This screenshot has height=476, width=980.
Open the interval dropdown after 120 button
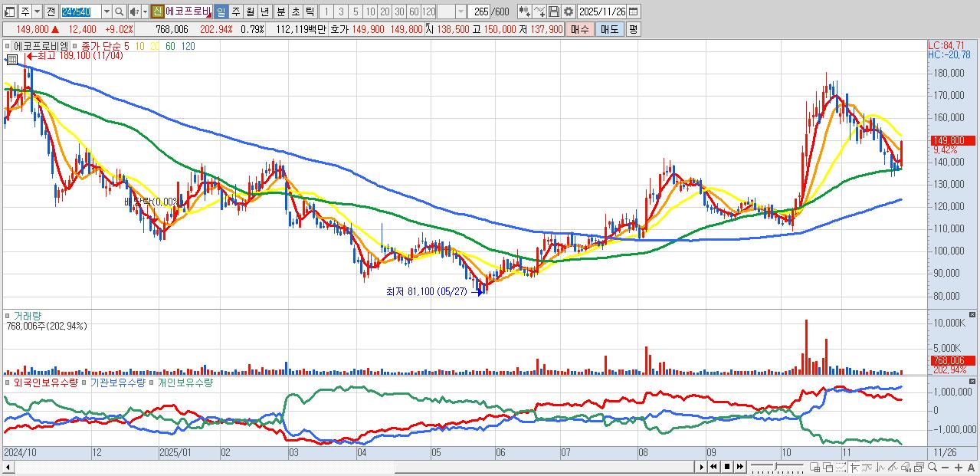point(461,11)
